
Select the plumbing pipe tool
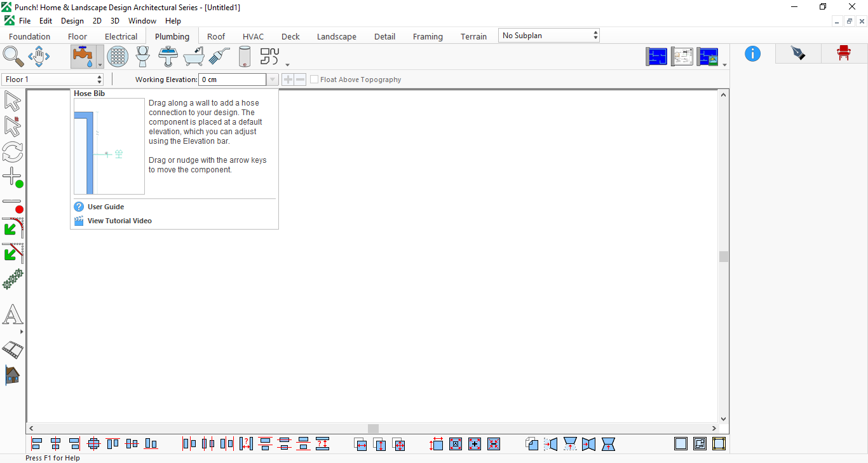coord(270,56)
